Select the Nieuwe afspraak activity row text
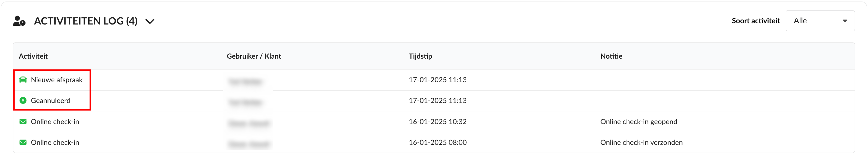Screen dimensions: 868x161 coord(57,80)
